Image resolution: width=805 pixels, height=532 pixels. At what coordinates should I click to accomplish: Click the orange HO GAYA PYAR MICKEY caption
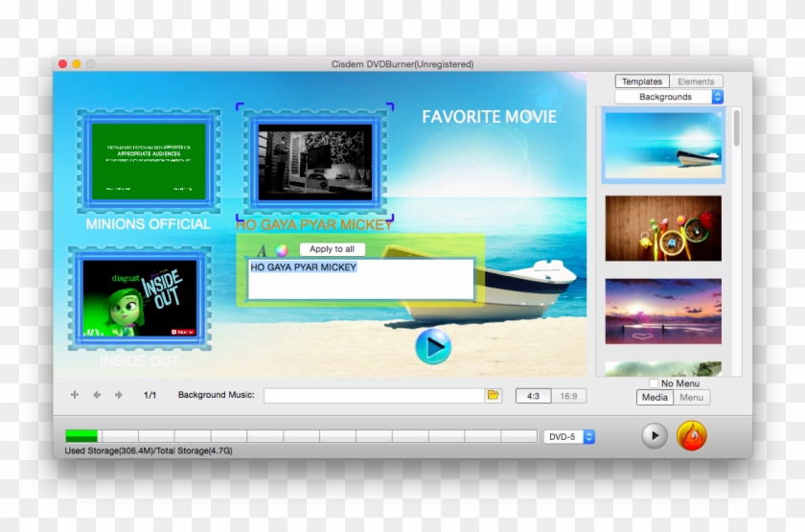pyautogui.click(x=314, y=225)
